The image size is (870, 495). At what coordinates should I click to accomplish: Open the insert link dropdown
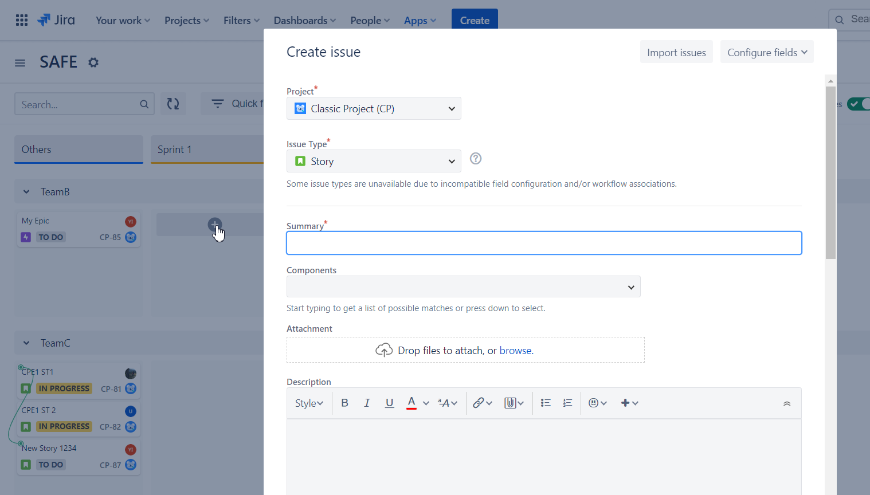coord(482,403)
